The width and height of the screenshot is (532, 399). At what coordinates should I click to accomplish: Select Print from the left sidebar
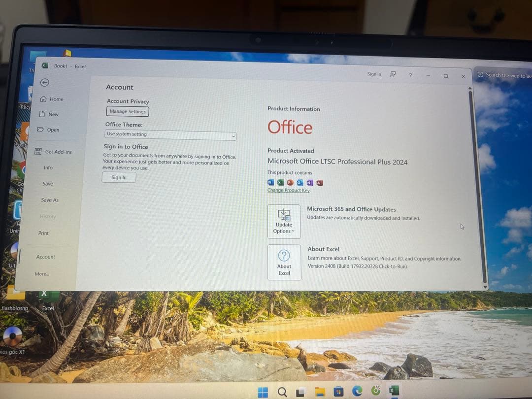[x=43, y=233]
